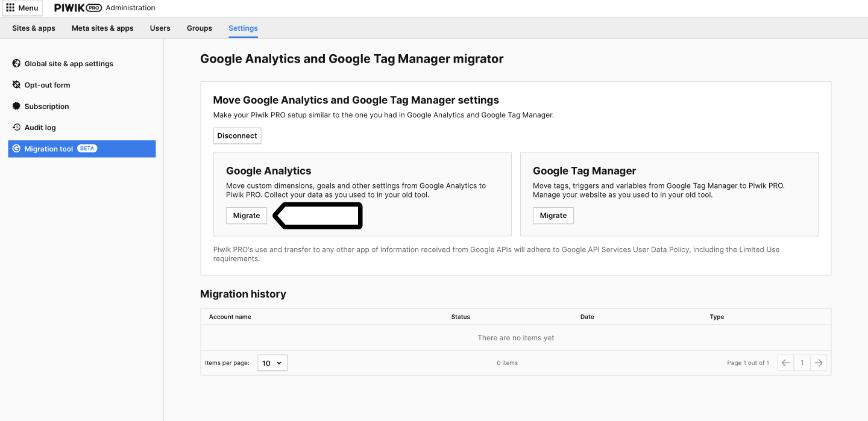Go to next page arrow
Image resolution: width=868 pixels, height=421 pixels.
coord(818,363)
